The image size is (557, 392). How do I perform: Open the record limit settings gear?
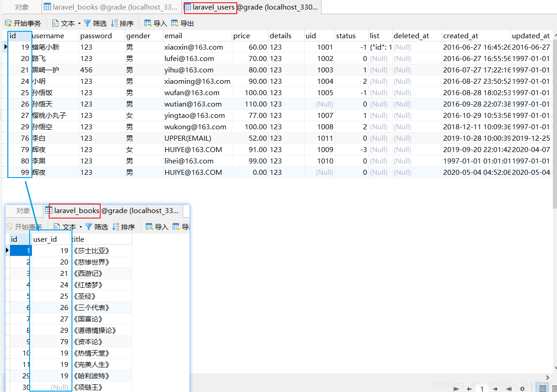[522, 388]
